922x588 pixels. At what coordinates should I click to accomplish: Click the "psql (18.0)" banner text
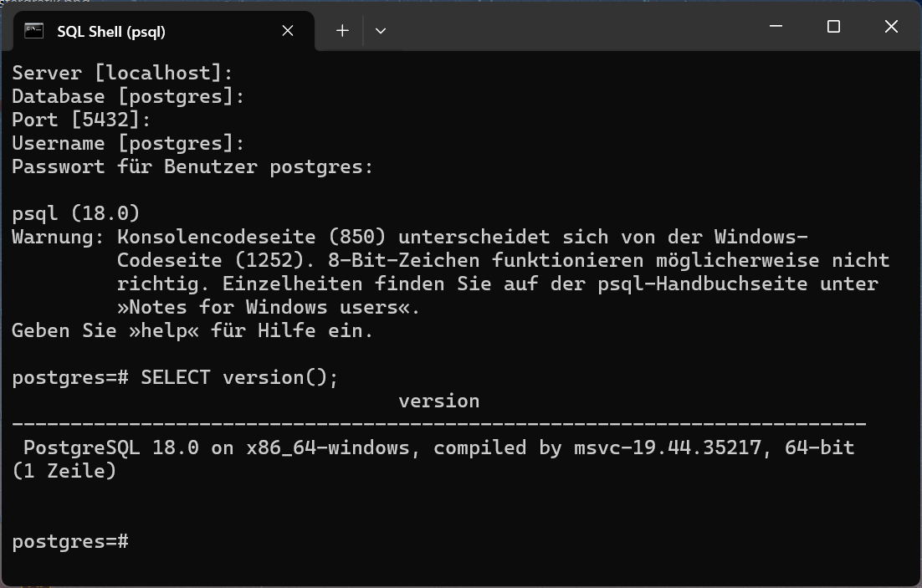point(75,213)
